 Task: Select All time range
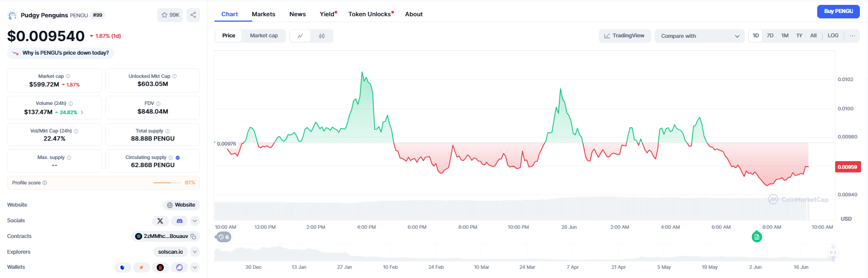(x=813, y=36)
